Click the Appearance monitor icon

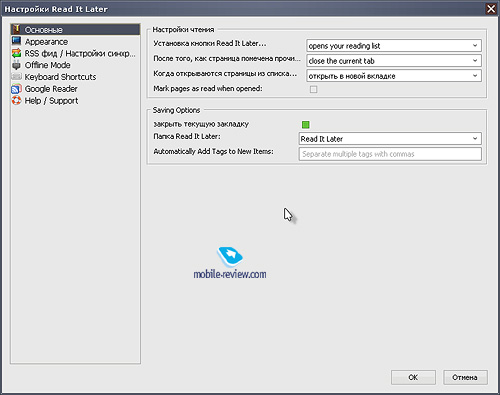pos(16,41)
